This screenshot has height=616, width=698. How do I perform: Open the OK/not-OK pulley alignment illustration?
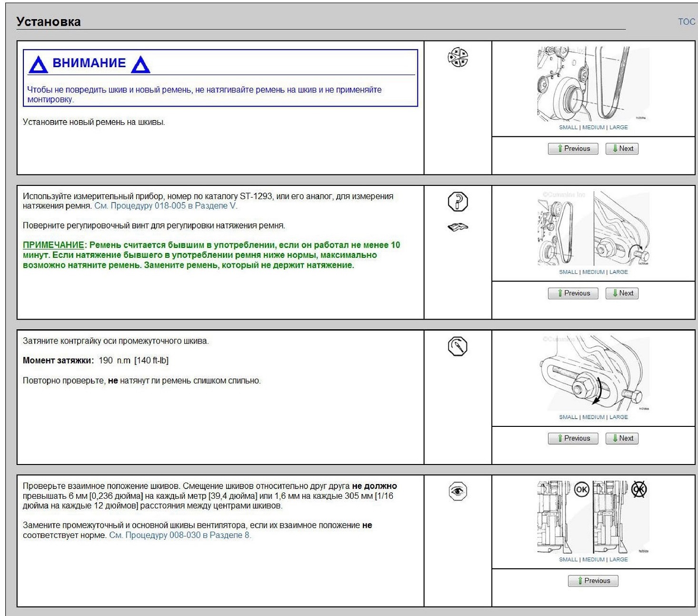click(593, 517)
